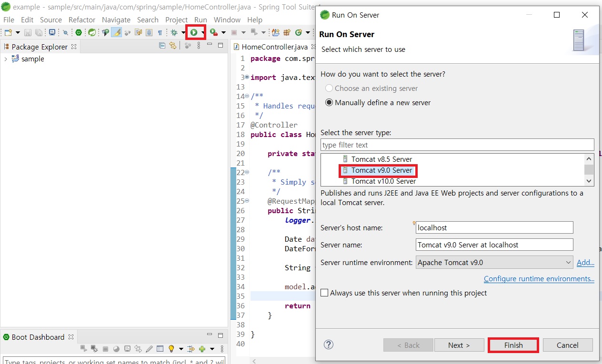This screenshot has height=364, width=602.
Task: Open Server runtime environment combo box
Action: pyautogui.click(x=494, y=262)
